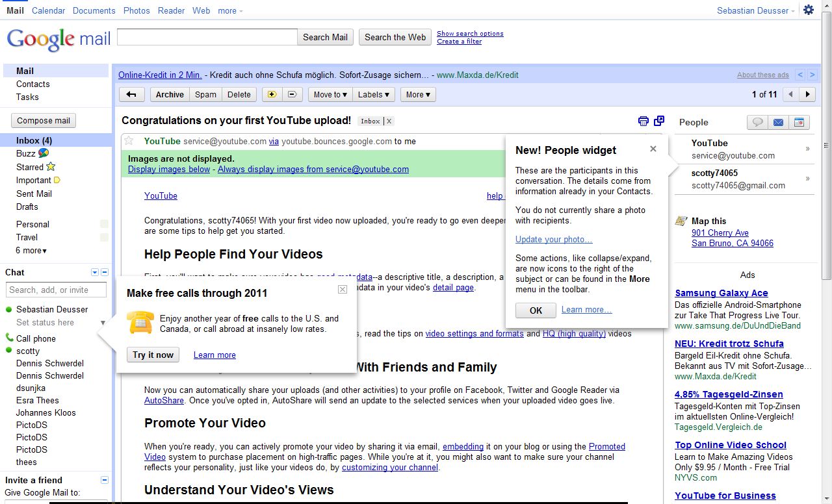
Task: Open Labels dropdown
Action: [x=374, y=94]
